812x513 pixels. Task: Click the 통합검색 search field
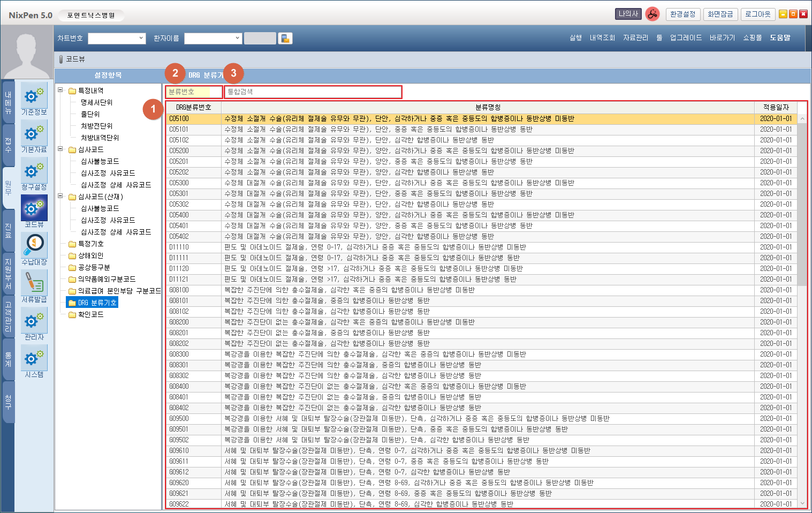click(x=313, y=92)
